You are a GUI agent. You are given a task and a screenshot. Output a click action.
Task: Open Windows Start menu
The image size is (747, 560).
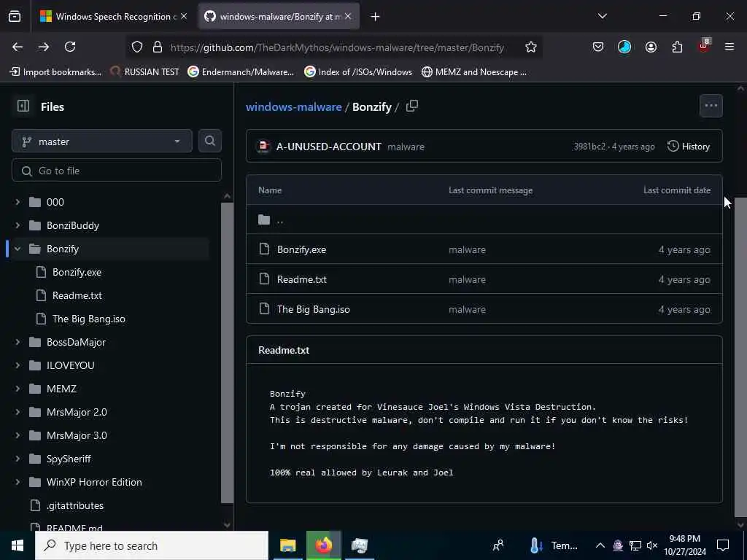(18, 545)
